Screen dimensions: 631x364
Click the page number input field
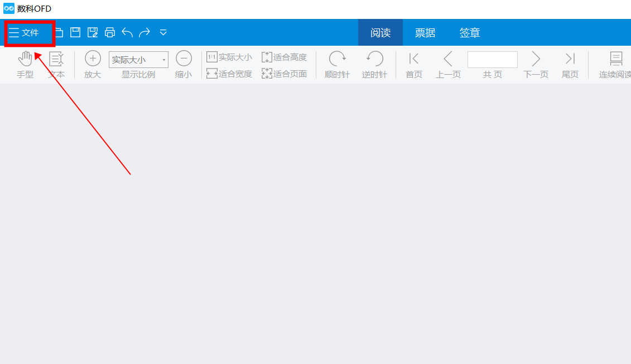click(492, 60)
